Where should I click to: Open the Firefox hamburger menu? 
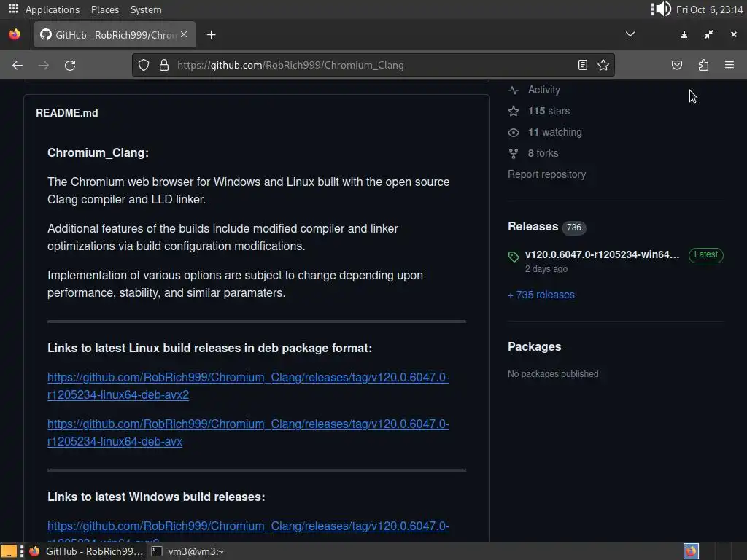coord(729,65)
